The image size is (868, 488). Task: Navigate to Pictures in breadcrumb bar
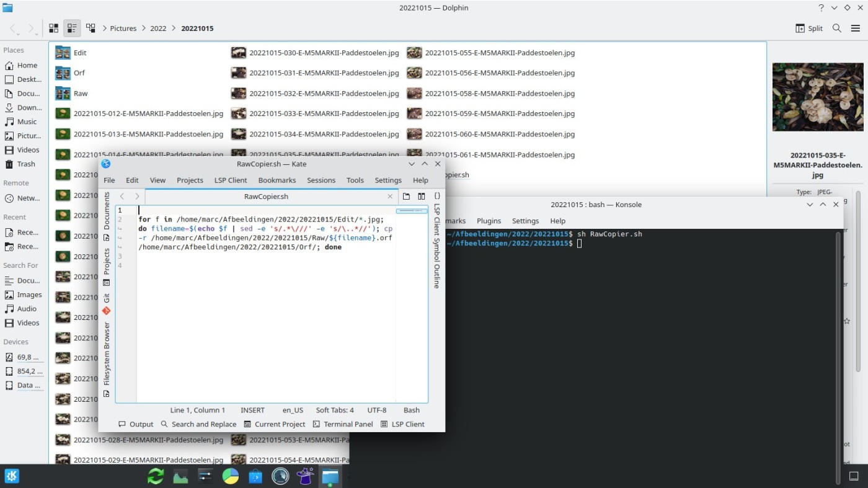click(x=123, y=29)
